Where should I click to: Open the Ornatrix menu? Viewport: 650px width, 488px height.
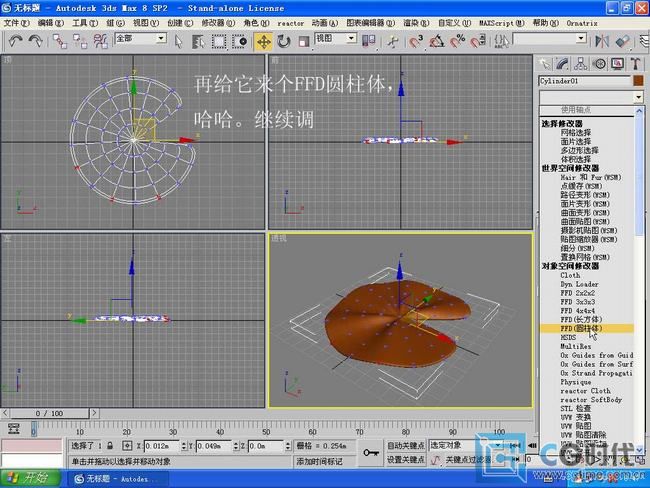[582, 23]
